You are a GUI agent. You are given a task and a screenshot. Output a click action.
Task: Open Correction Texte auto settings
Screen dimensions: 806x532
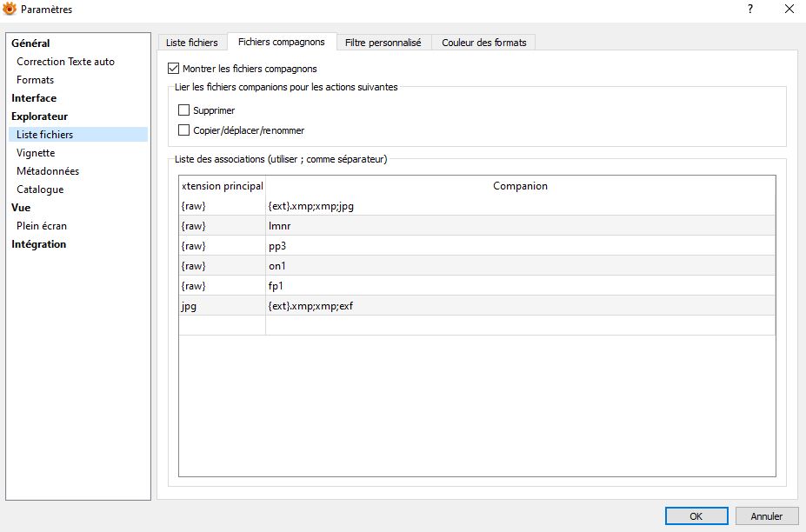coord(65,62)
